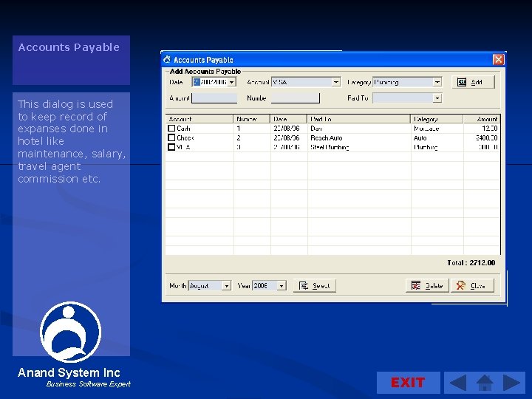The height and width of the screenshot is (399, 532).
Task: Open the Date dropdown arrow
Action: 232,82
